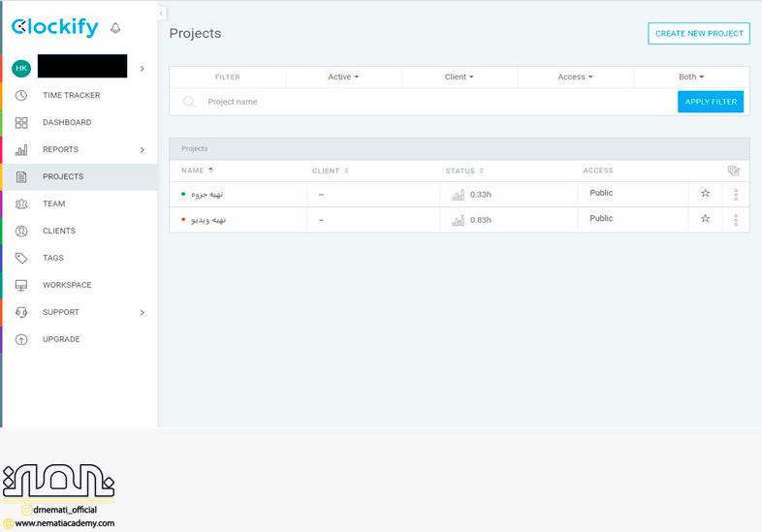Open the Active status filter dropdown

[343, 77]
